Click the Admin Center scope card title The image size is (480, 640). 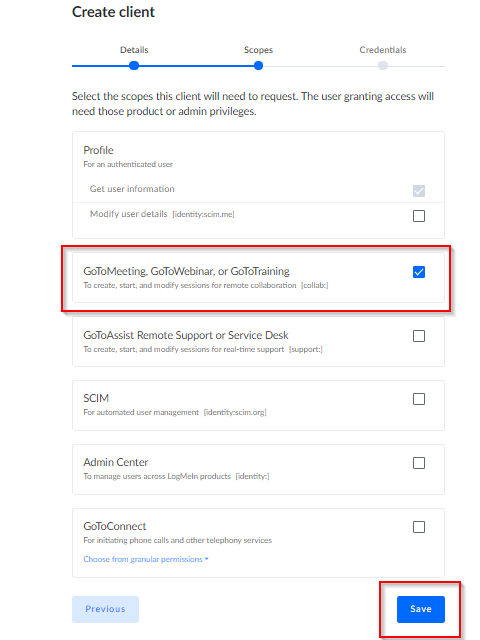(116, 462)
